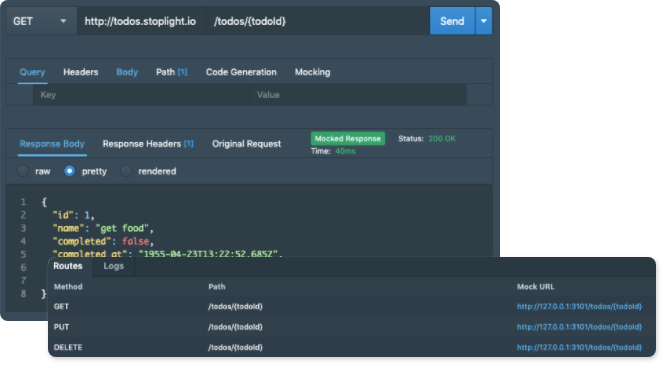Screen dimensions: 665x366
Task: Select the Response Body tab
Action: click(x=52, y=144)
